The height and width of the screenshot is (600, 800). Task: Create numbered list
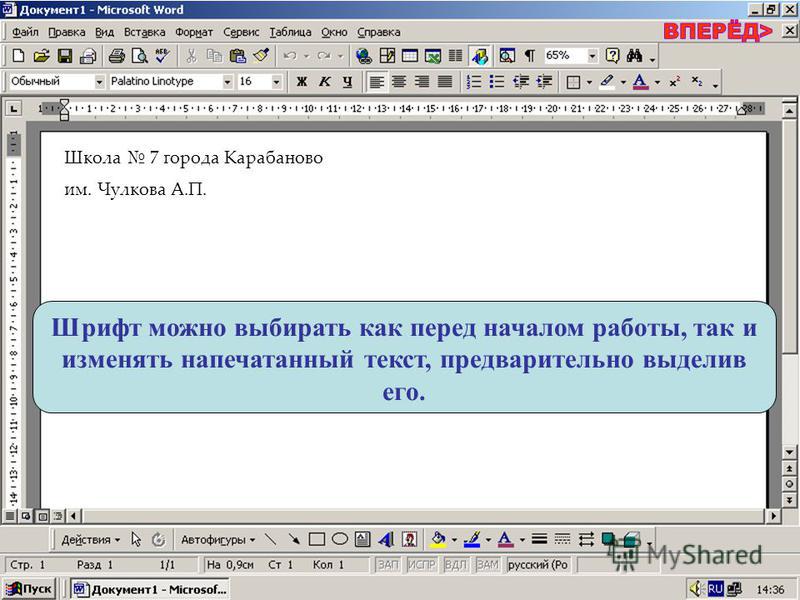474,82
